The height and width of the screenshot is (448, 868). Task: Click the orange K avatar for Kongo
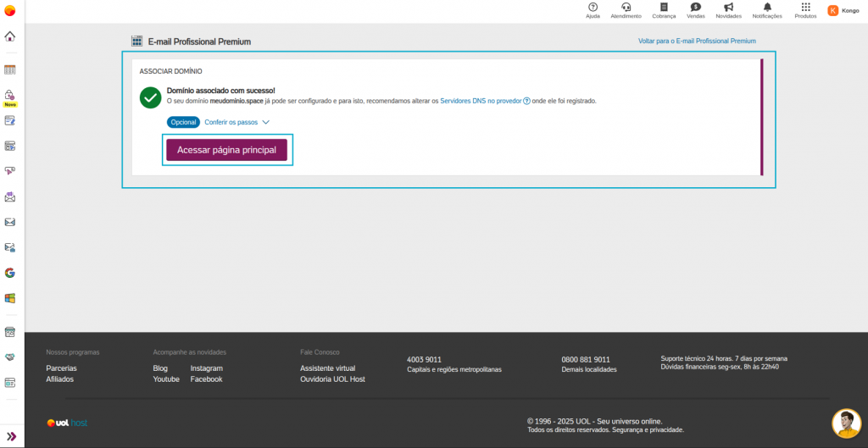[833, 10]
